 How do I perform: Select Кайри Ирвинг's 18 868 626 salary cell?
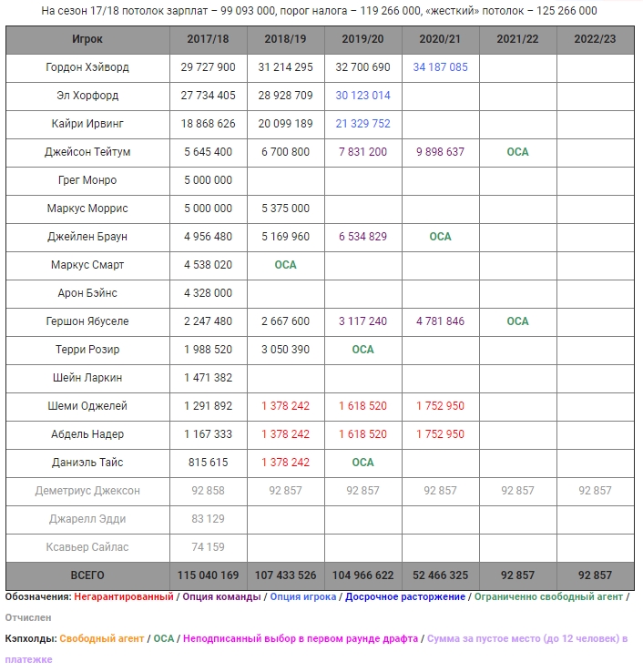tap(208, 124)
